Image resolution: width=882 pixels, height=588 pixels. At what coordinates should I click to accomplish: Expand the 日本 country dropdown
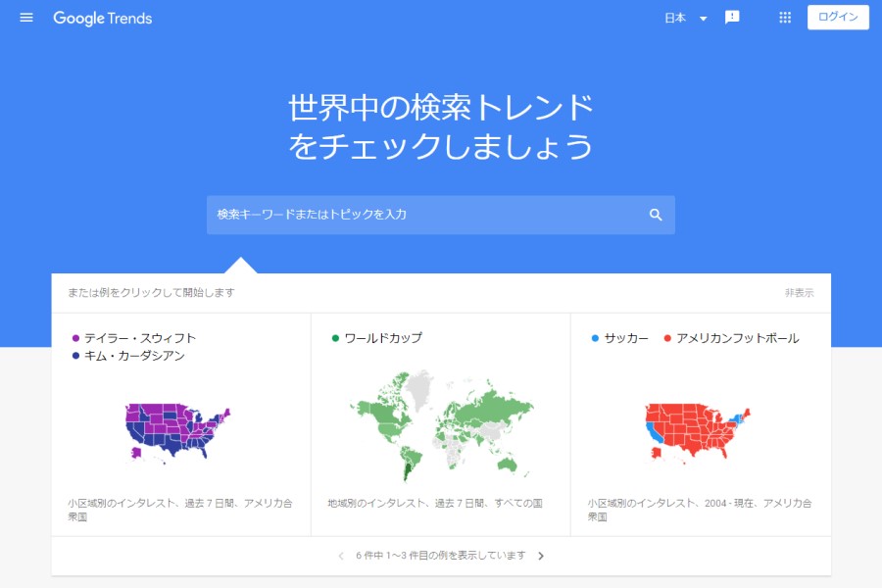tap(676, 18)
